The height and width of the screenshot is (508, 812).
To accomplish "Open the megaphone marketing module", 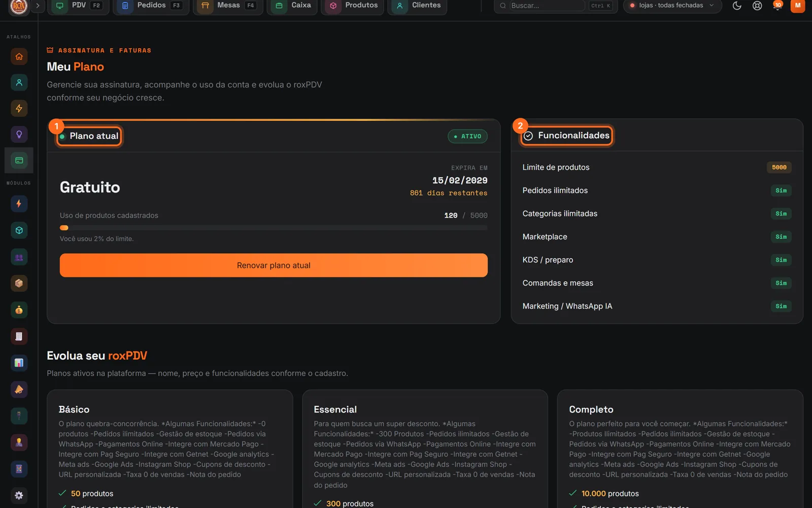I will pyautogui.click(x=19, y=390).
